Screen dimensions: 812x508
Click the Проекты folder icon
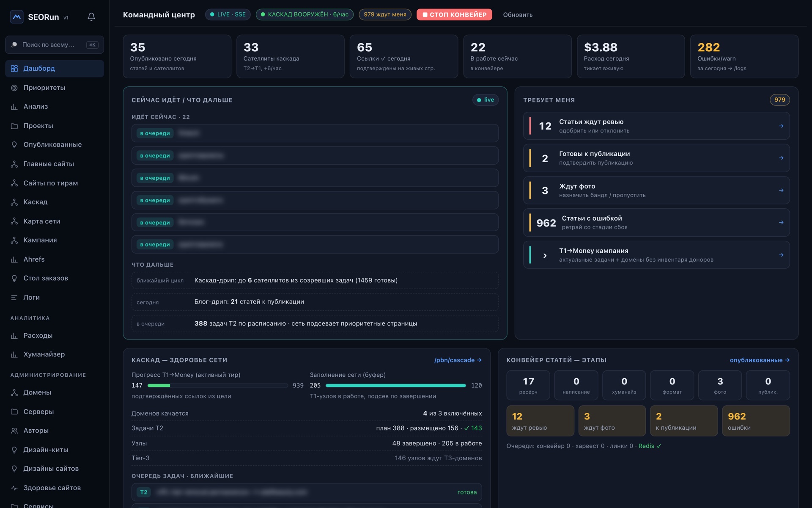tap(14, 126)
